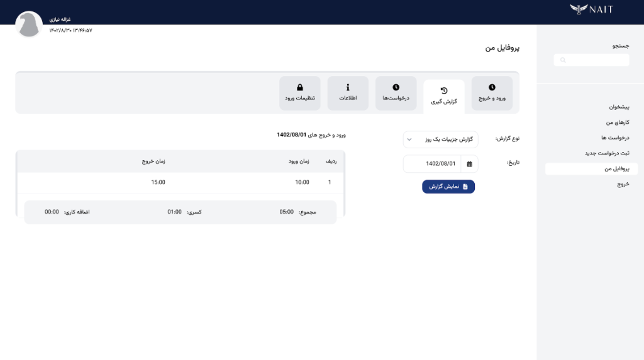
Task: Click lock icon on تنظیمات ورود tab
Action: [x=300, y=87]
